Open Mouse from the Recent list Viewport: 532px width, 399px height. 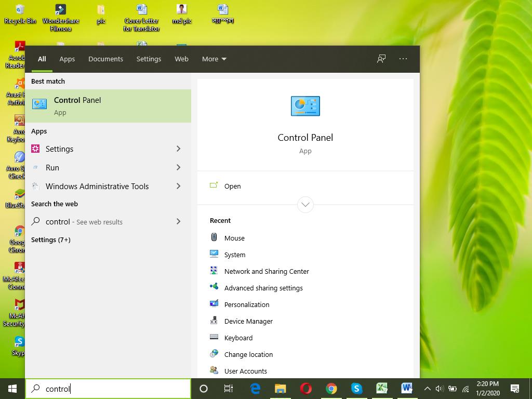pos(234,238)
